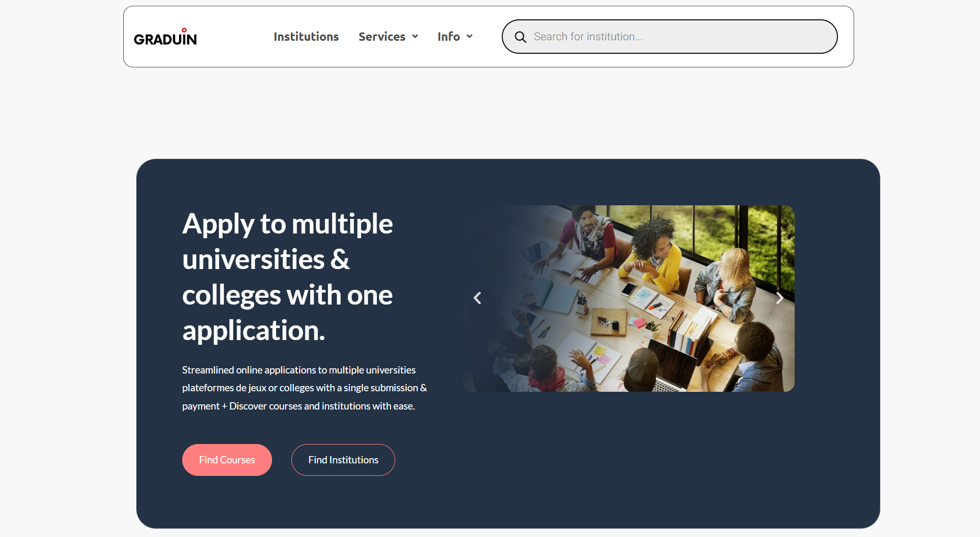The image size is (980, 537).
Task: Click the search magnifier icon
Action: click(520, 37)
